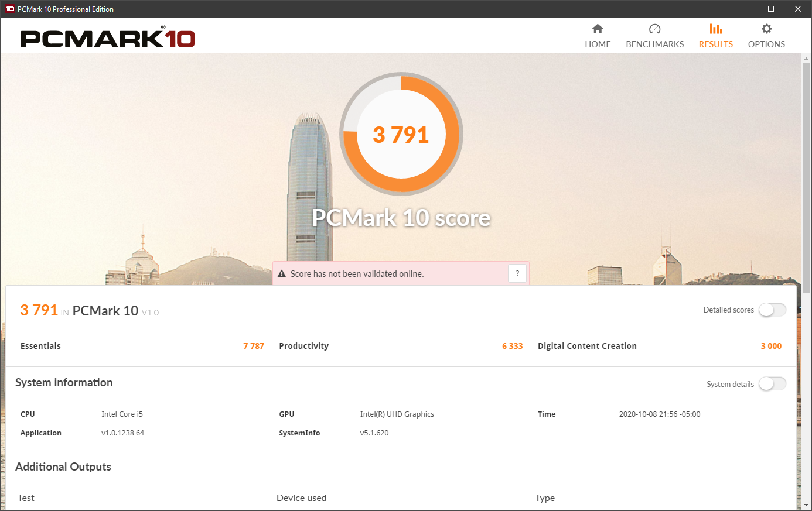The image size is (812, 511).
Task: Switch to the BENCHMARKS tab label
Action: 655,44
